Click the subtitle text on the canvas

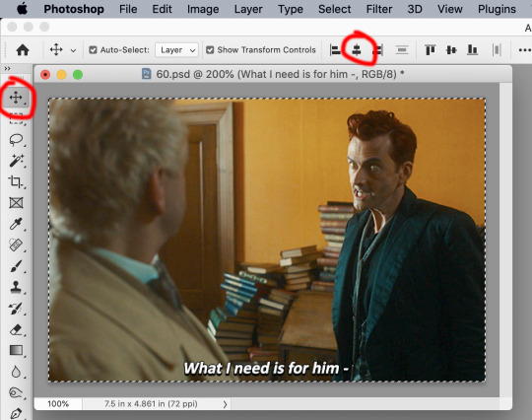pos(266,368)
